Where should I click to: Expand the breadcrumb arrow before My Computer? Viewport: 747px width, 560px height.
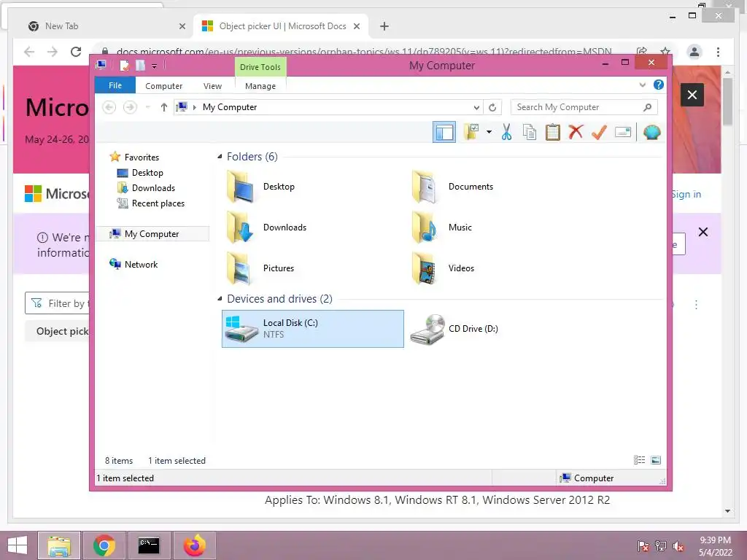[194, 107]
